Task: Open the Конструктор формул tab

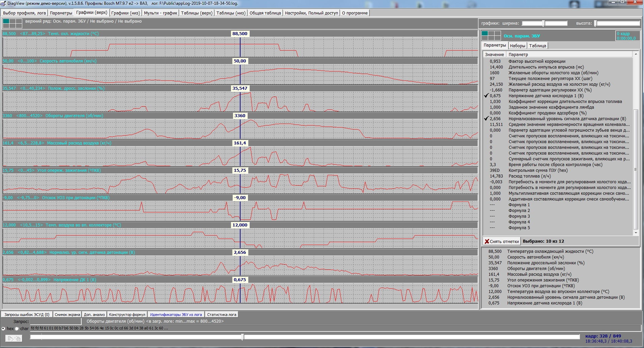Action: 127,315
